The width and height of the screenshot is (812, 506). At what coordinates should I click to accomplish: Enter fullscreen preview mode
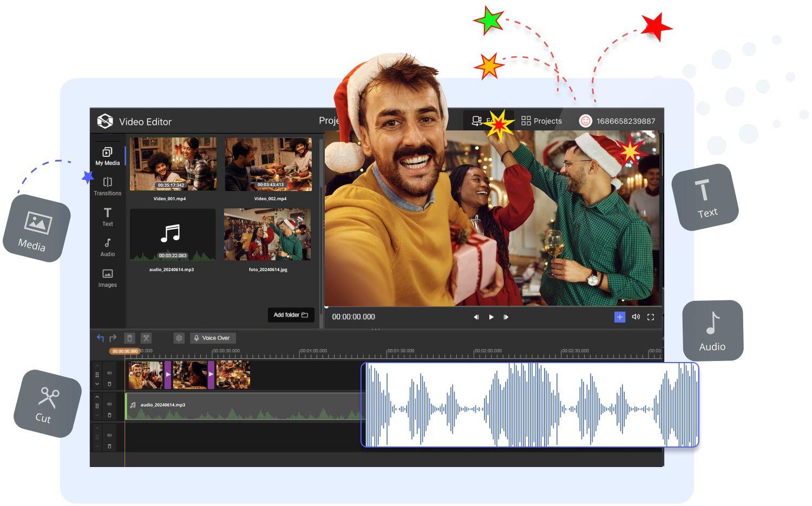[x=651, y=317]
